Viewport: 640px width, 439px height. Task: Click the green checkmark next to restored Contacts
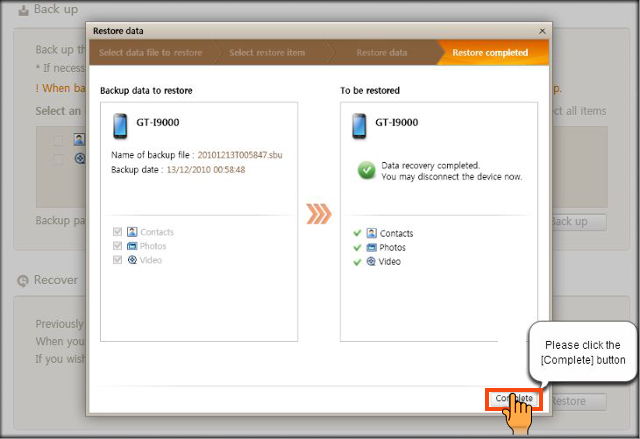pos(357,233)
